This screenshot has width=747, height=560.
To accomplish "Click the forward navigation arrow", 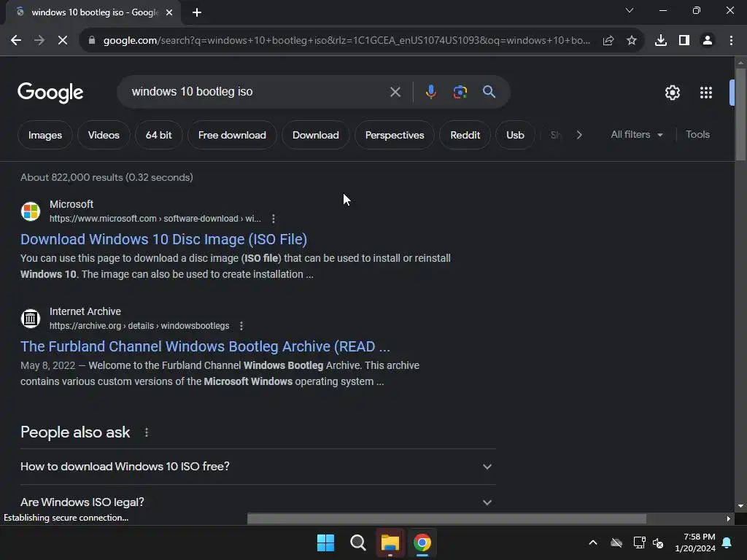I will pyautogui.click(x=39, y=41).
